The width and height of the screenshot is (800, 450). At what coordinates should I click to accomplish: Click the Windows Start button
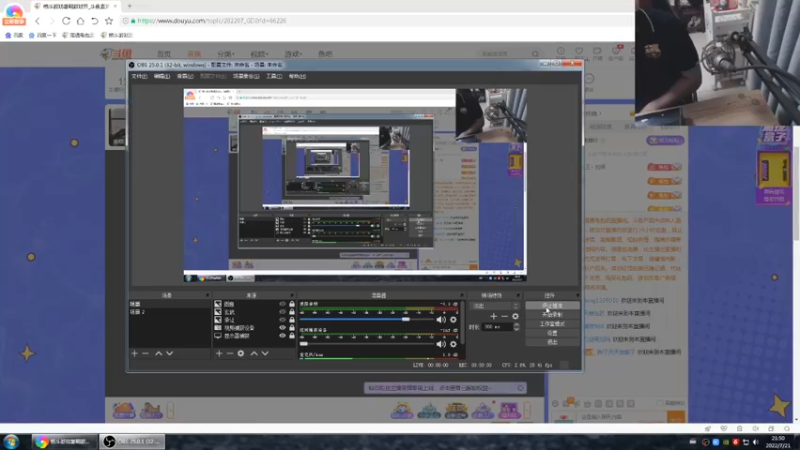(x=11, y=441)
